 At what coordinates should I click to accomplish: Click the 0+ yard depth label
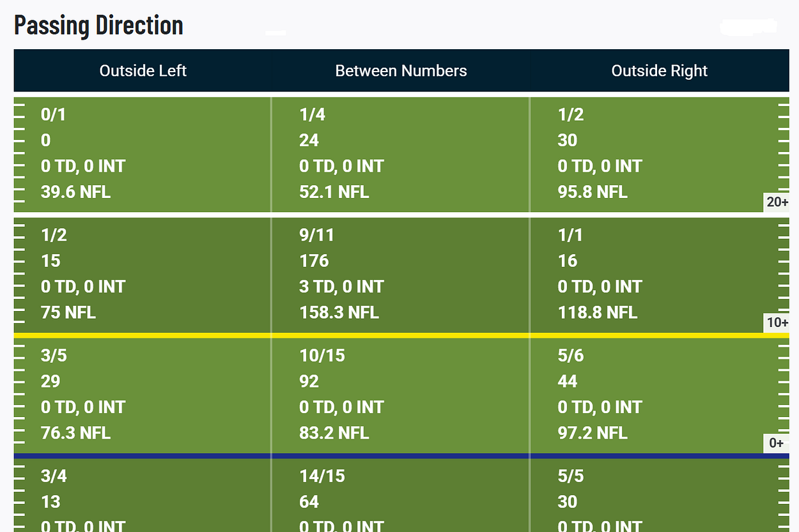point(777,443)
